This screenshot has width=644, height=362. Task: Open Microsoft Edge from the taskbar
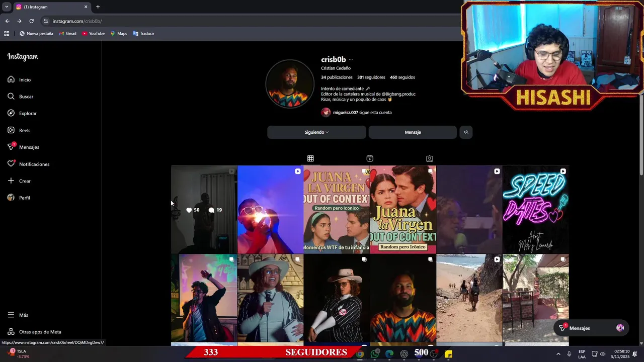tap(389, 354)
